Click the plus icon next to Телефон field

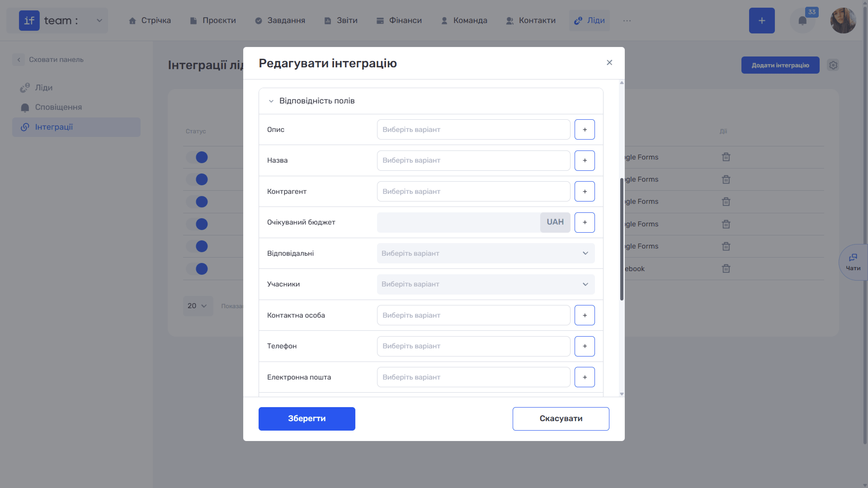585,346
